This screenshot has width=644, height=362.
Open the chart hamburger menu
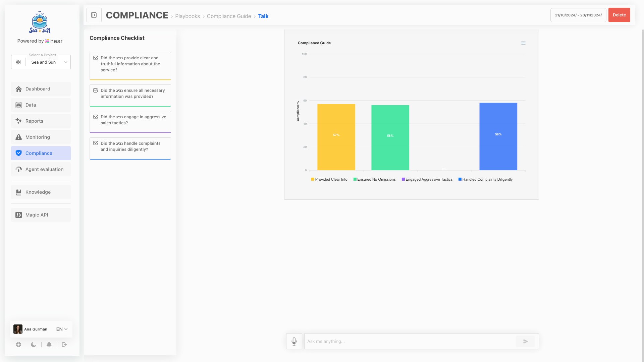coord(523,43)
